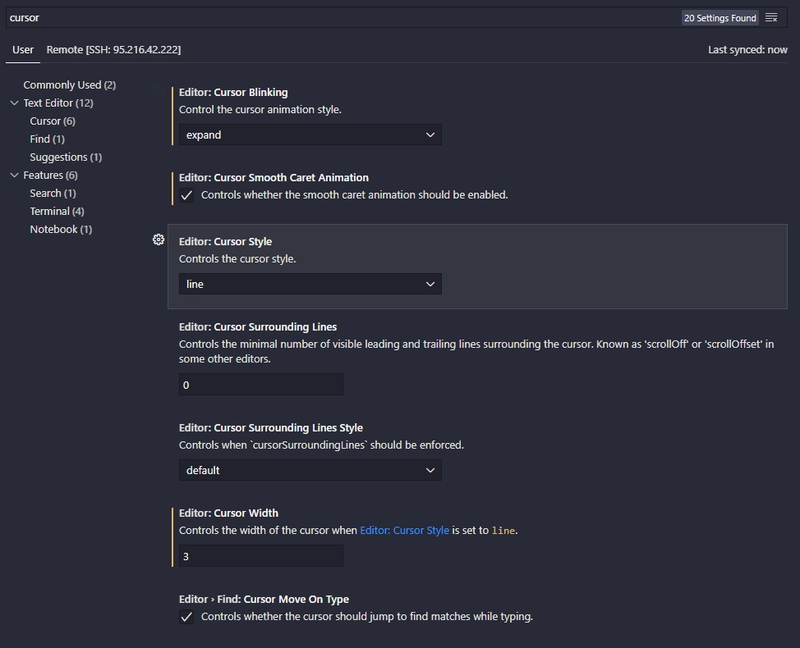Screen dimensions: 800x648
Task: Click Cursor Surrounding Lines number field
Action: pos(261,385)
